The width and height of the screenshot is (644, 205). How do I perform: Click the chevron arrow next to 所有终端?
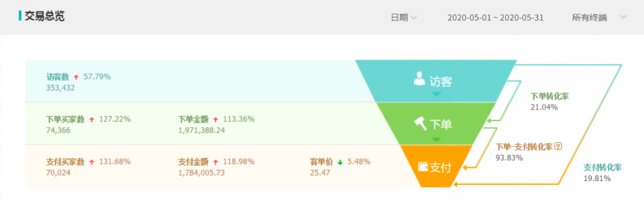coord(623,17)
